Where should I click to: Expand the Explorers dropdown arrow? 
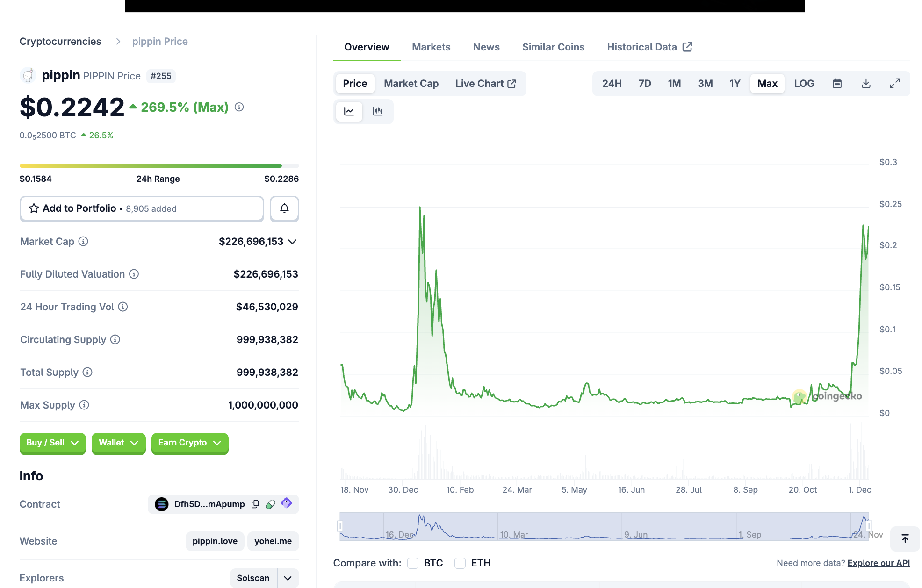coord(288,578)
